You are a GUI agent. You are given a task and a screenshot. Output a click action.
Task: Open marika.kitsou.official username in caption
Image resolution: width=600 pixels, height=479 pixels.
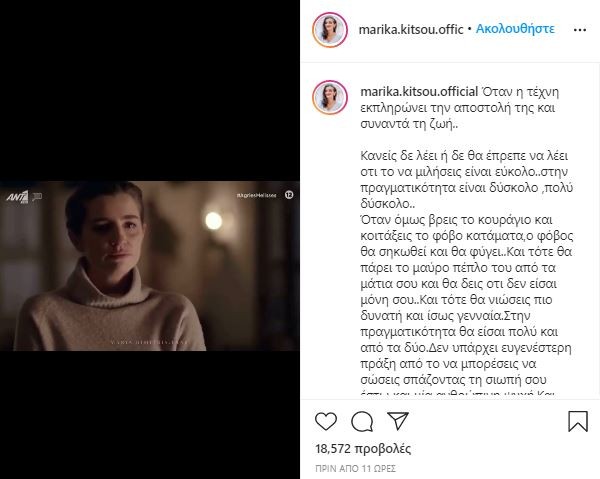pos(419,92)
